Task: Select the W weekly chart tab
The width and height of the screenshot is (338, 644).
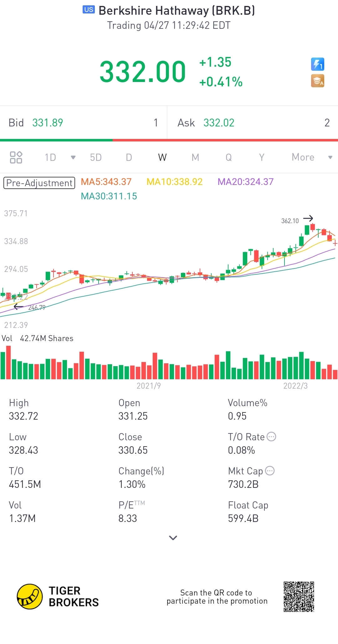Action: (x=162, y=157)
